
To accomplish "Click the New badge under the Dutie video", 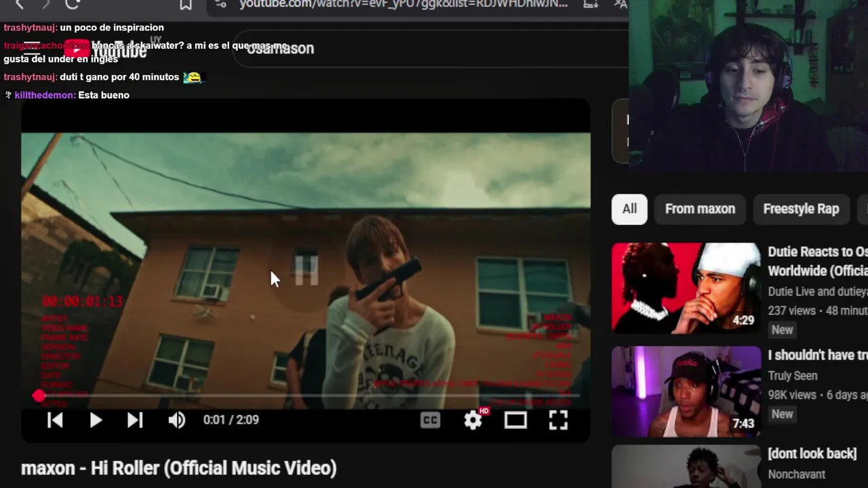I will (x=782, y=330).
